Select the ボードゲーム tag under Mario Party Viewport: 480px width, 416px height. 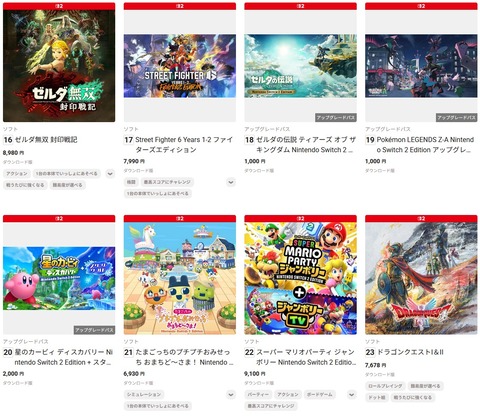(x=319, y=395)
